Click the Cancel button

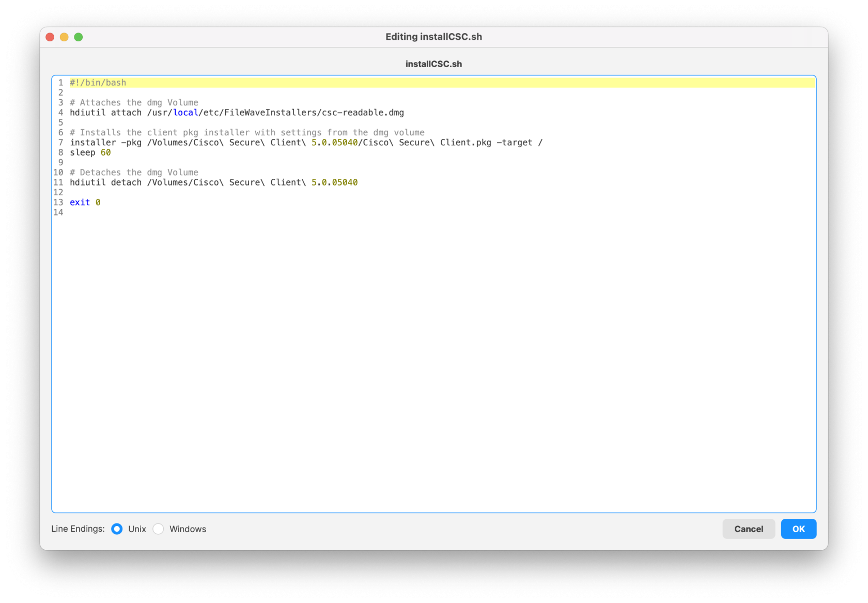tap(749, 529)
